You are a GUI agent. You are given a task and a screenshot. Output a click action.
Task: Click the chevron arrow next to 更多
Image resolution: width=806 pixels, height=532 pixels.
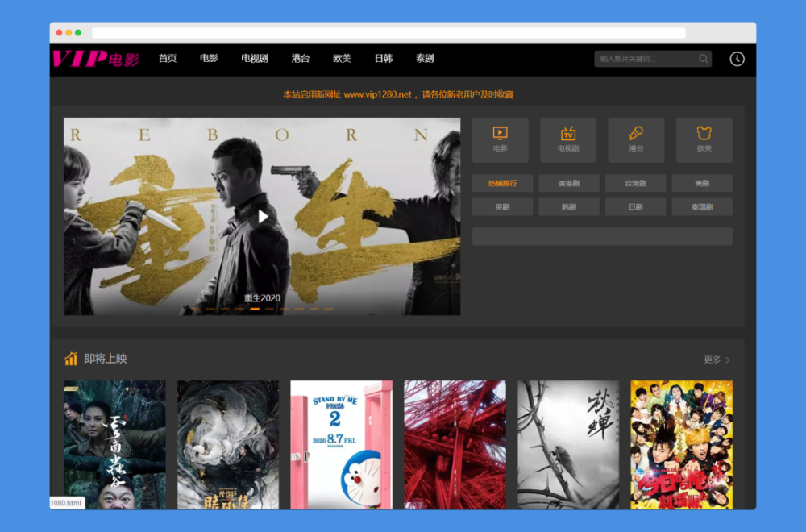point(727,360)
